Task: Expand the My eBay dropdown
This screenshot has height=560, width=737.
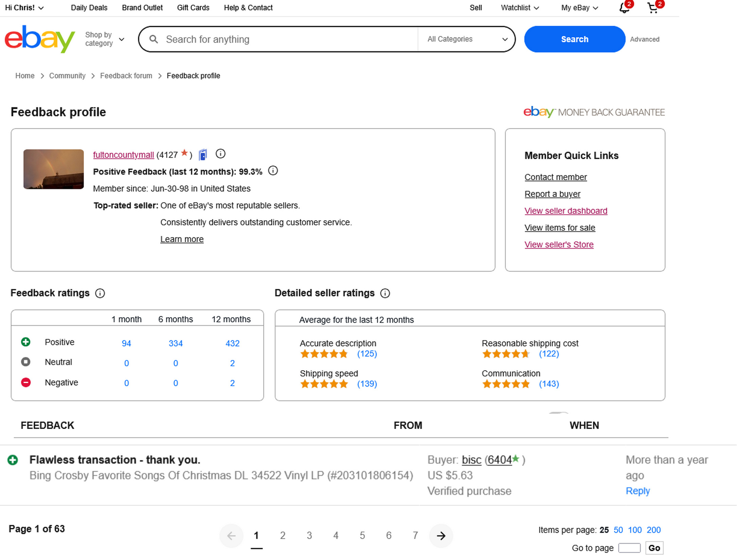Action: [579, 8]
